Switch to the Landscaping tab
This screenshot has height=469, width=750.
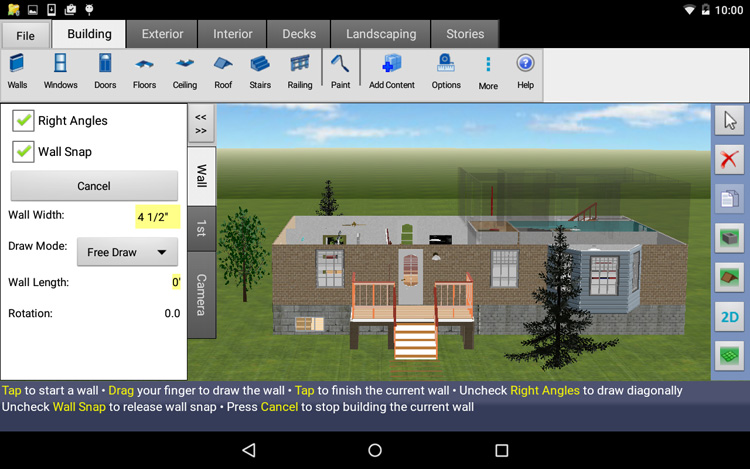pos(381,34)
